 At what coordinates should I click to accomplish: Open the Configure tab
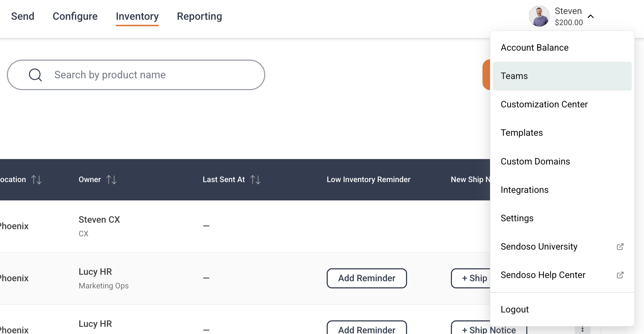[x=75, y=16]
